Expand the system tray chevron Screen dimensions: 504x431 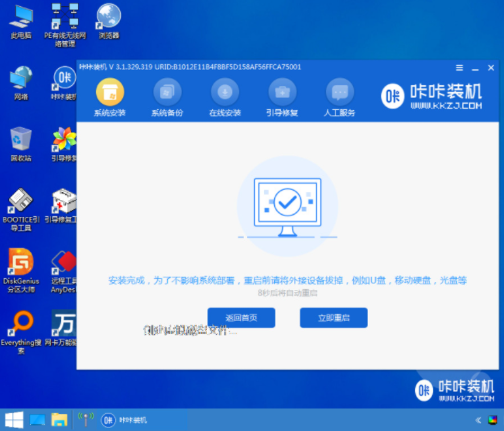tap(478, 420)
